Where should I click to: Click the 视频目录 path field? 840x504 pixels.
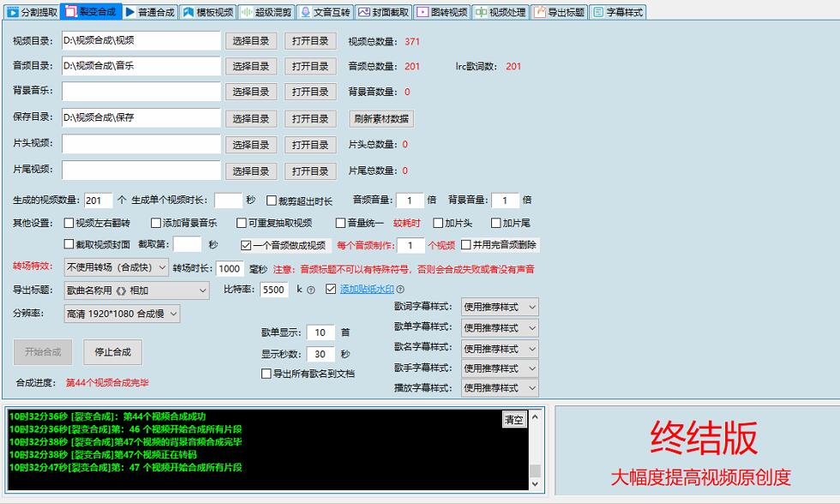click(x=141, y=40)
